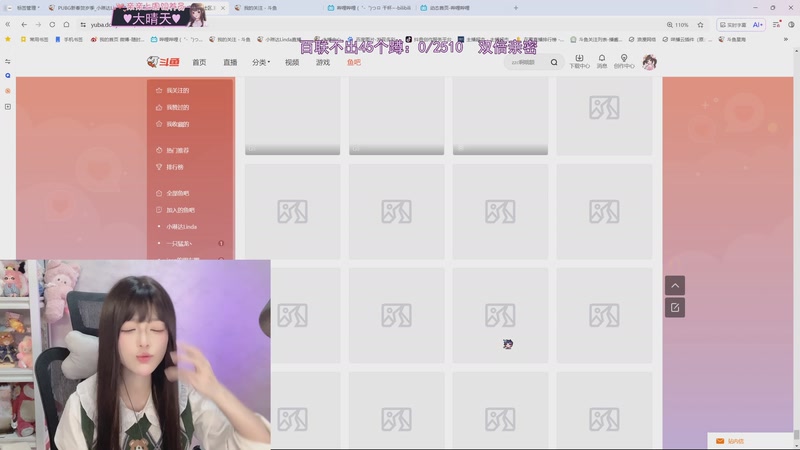Open 创作中心 creator center icon
This screenshot has width=800, height=450.
(x=624, y=61)
